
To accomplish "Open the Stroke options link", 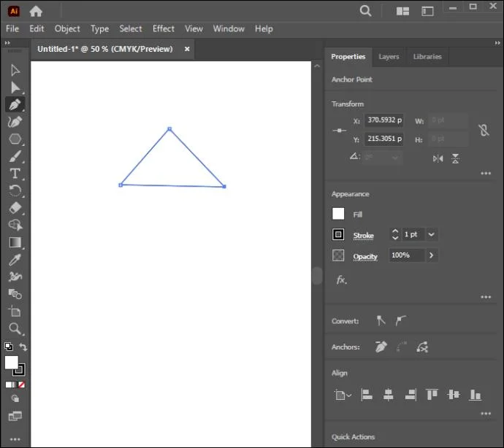I will 363,236.
